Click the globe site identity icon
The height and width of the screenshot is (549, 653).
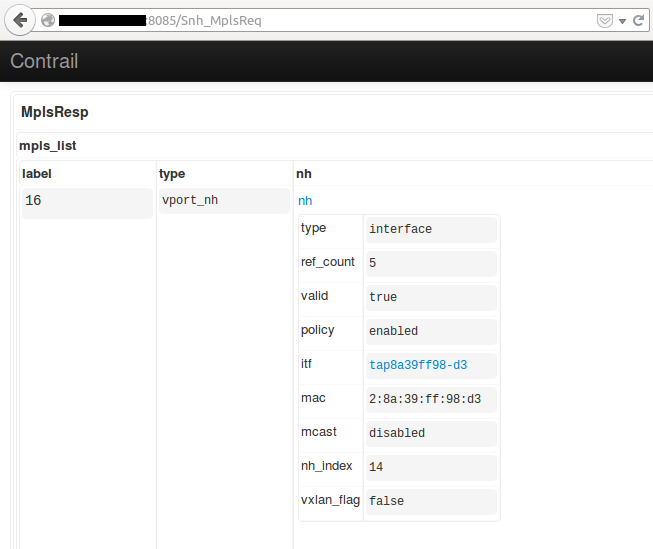pyautogui.click(x=48, y=20)
